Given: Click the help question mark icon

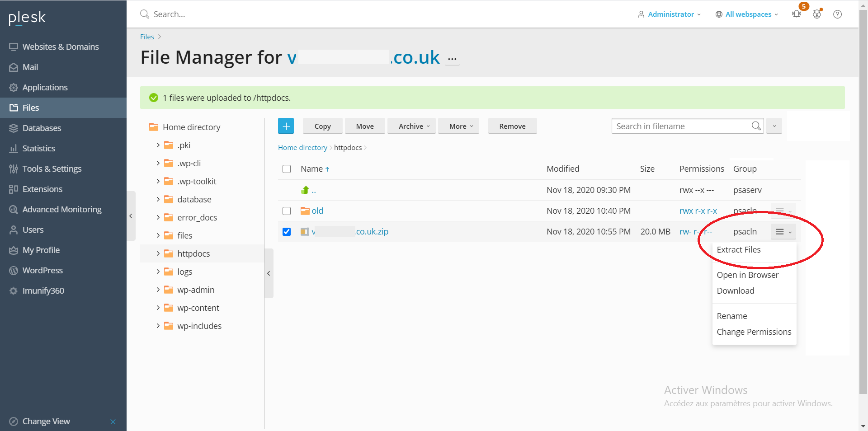Looking at the screenshot, I should (x=837, y=14).
